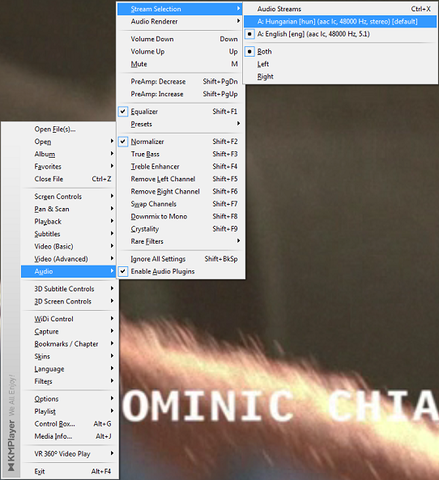This screenshot has height=480, width=439.
Task: Open the Language submenu
Action: 68,369
